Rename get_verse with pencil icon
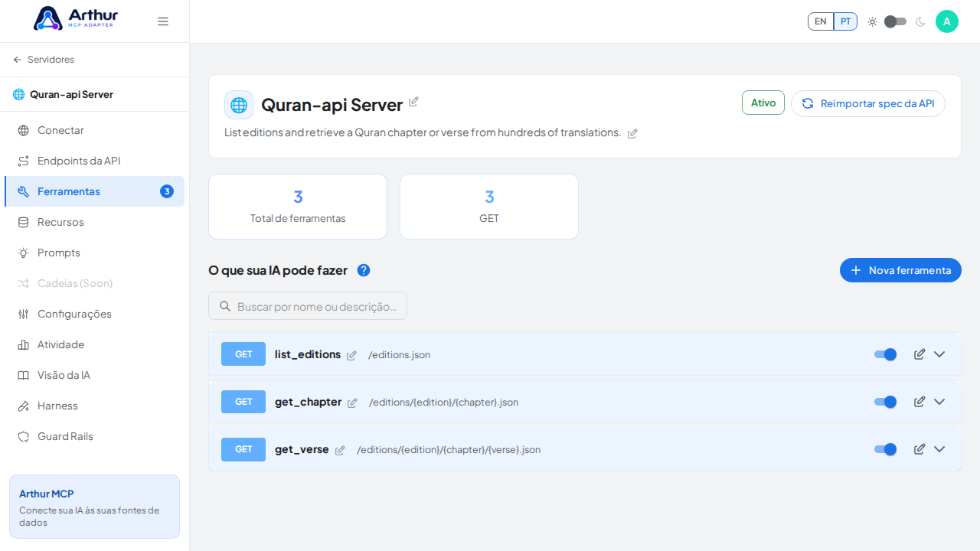The image size is (980, 551). coord(340,450)
